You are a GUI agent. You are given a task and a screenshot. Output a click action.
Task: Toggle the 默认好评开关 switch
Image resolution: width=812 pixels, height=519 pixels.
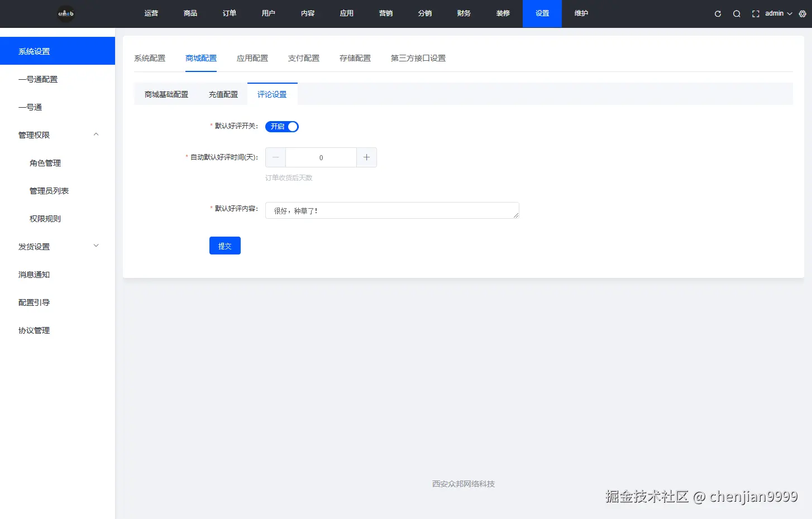click(282, 127)
